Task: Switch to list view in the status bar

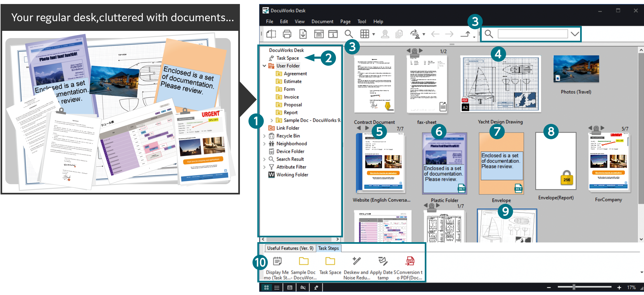Action: tap(277, 287)
